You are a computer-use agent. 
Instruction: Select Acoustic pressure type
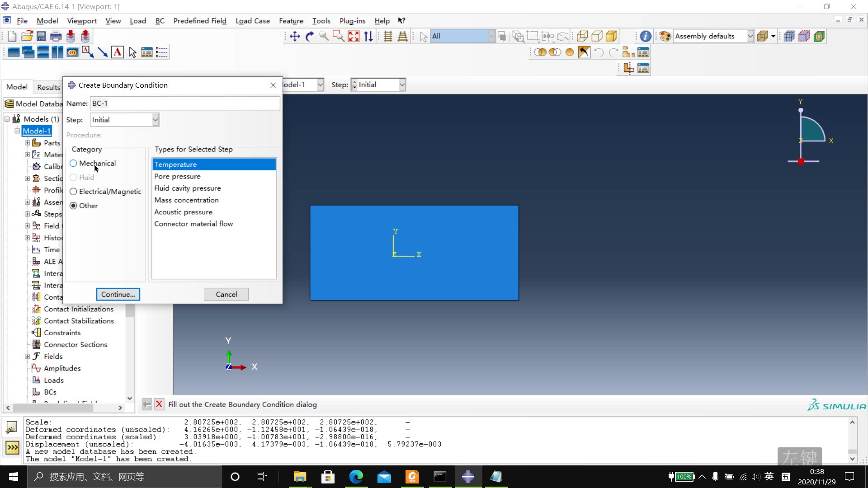click(x=214, y=212)
